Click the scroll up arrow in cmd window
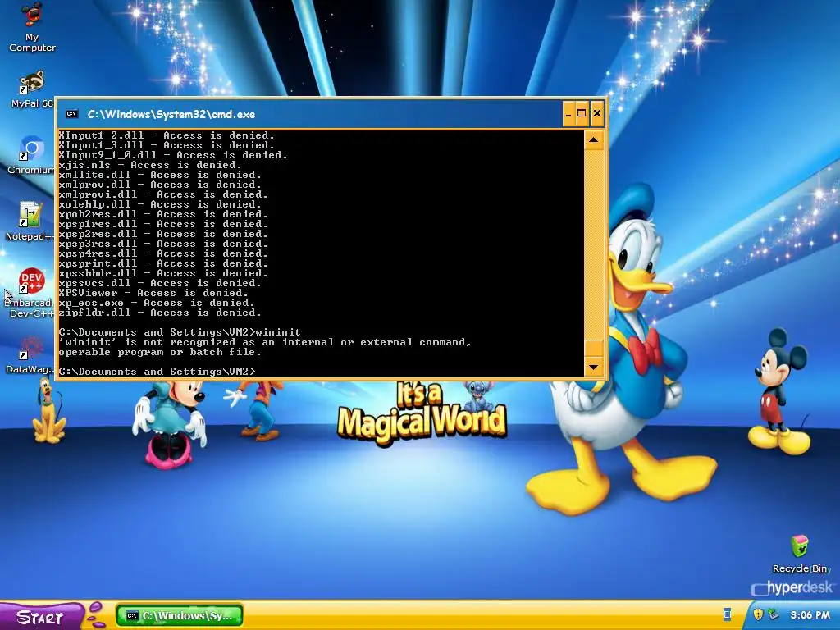 [594, 140]
